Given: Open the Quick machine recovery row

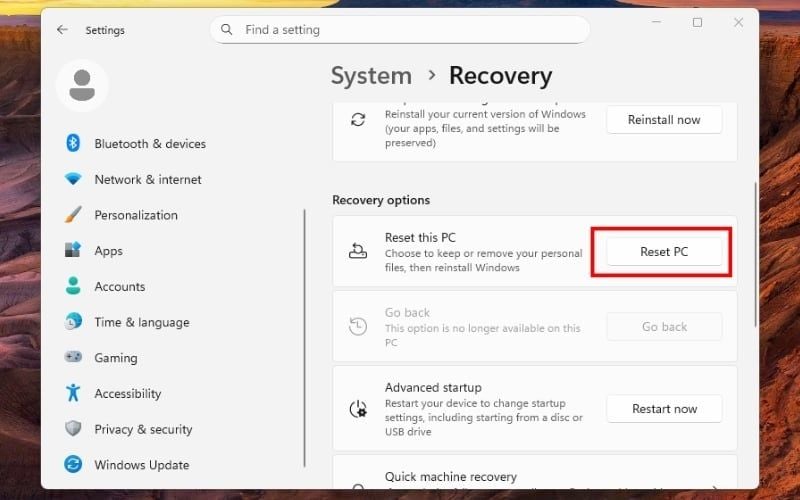Looking at the screenshot, I should pos(535,472).
